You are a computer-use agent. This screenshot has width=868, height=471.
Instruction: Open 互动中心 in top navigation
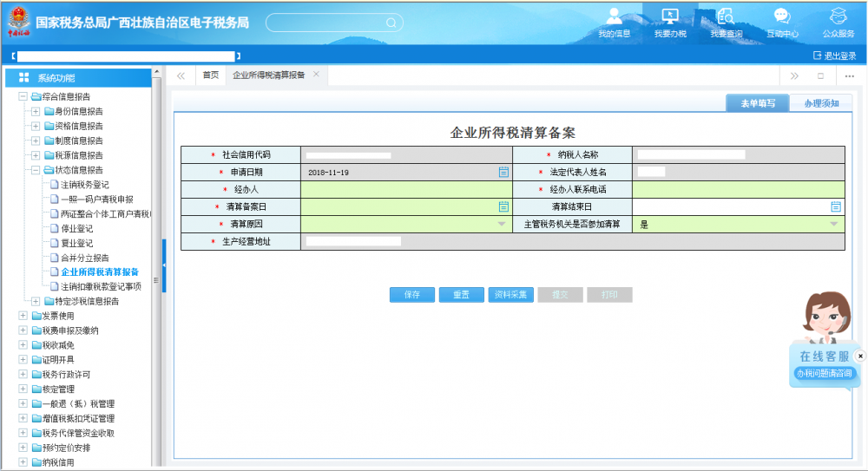coord(782,23)
